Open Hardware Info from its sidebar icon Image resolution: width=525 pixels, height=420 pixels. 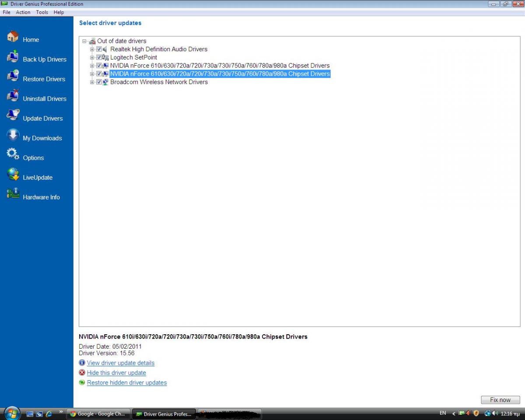click(x=13, y=194)
